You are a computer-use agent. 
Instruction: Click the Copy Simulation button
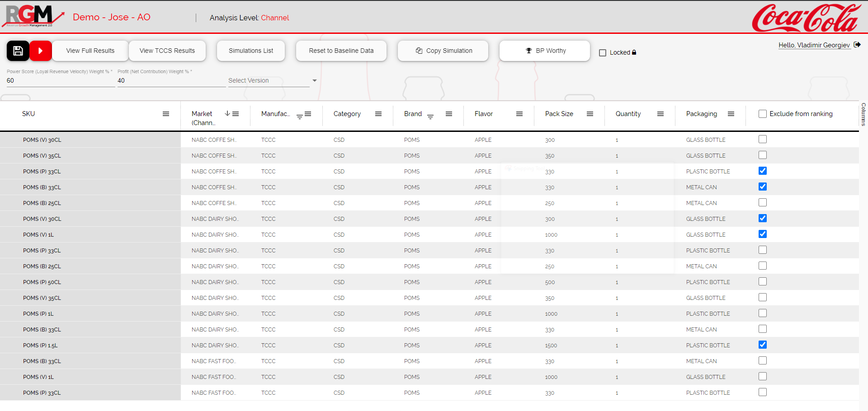pyautogui.click(x=443, y=51)
